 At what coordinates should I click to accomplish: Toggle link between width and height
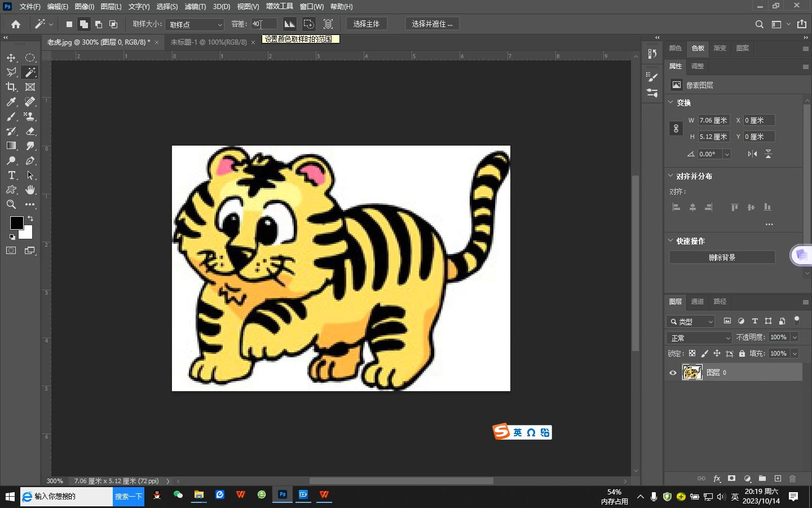click(676, 128)
